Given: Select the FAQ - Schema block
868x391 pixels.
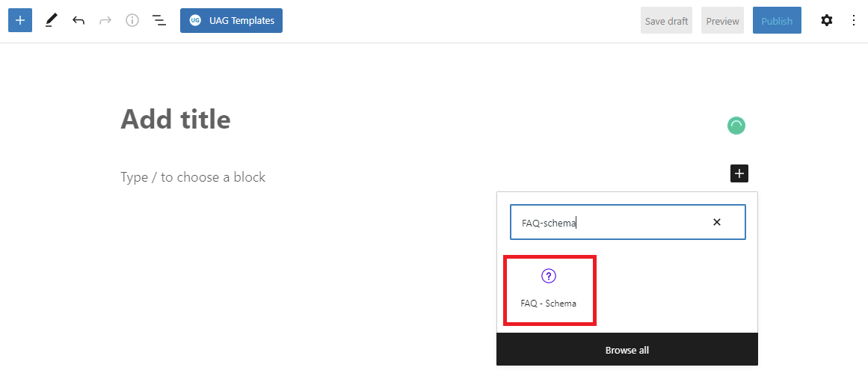Looking at the screenshot, I should coord(549,291).
